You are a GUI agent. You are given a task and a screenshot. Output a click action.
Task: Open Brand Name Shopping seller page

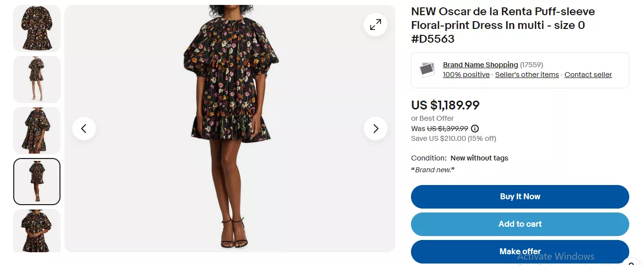click(480, 65)
